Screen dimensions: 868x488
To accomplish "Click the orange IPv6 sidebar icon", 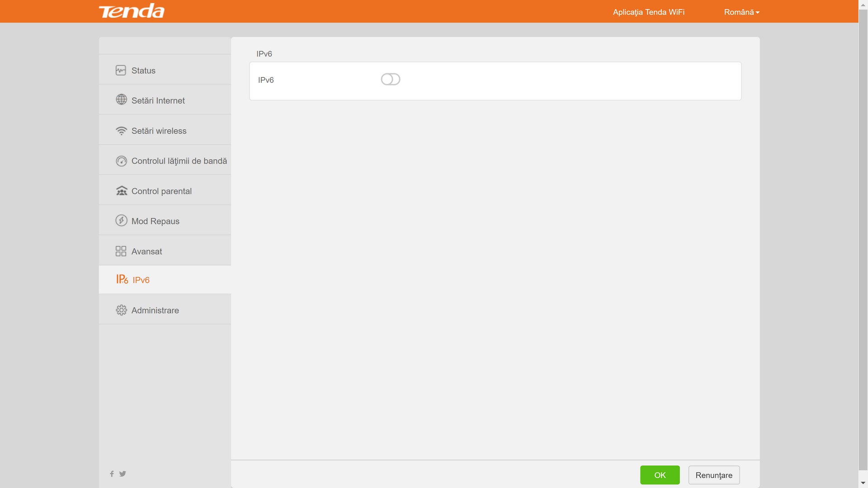I will coord(122,279).
